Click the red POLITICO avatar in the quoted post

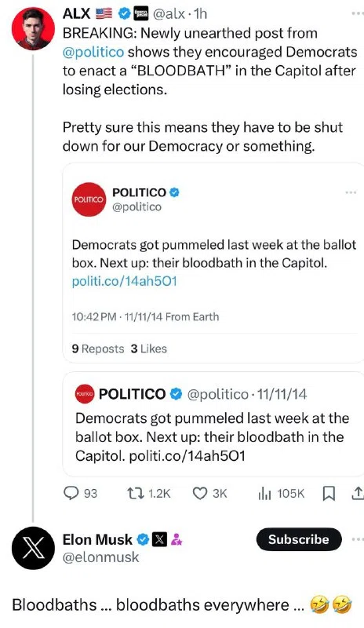tap(89, 199)
